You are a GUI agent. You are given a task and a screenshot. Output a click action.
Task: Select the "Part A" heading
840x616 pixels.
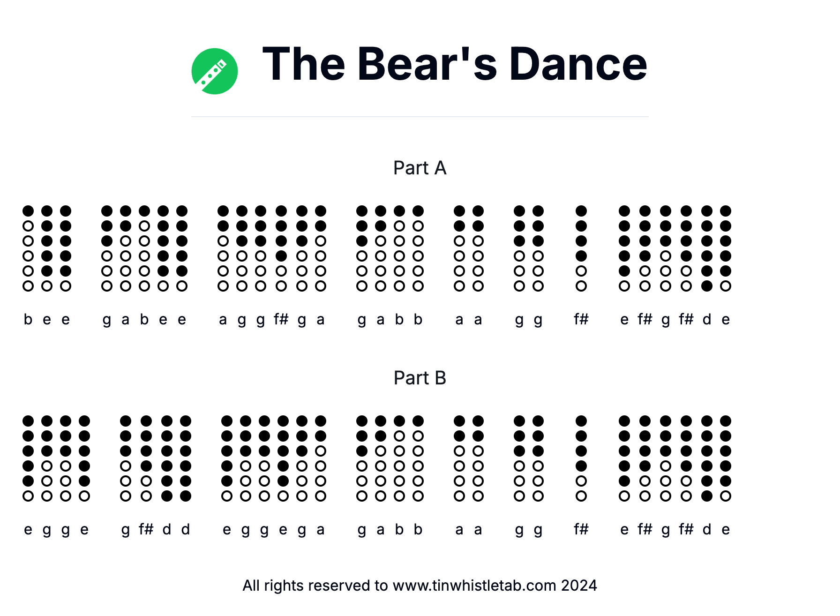[420, 168]
